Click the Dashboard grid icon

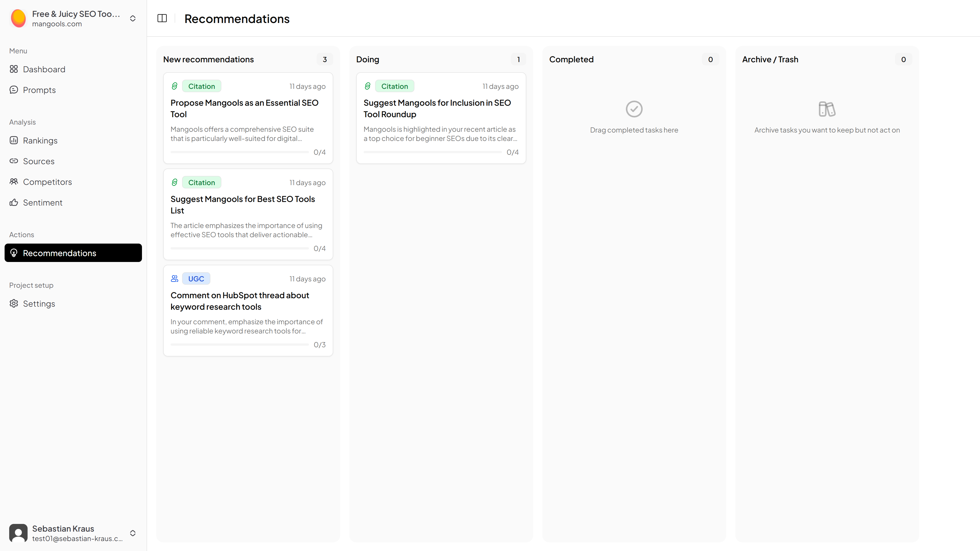tap(14, 69)
